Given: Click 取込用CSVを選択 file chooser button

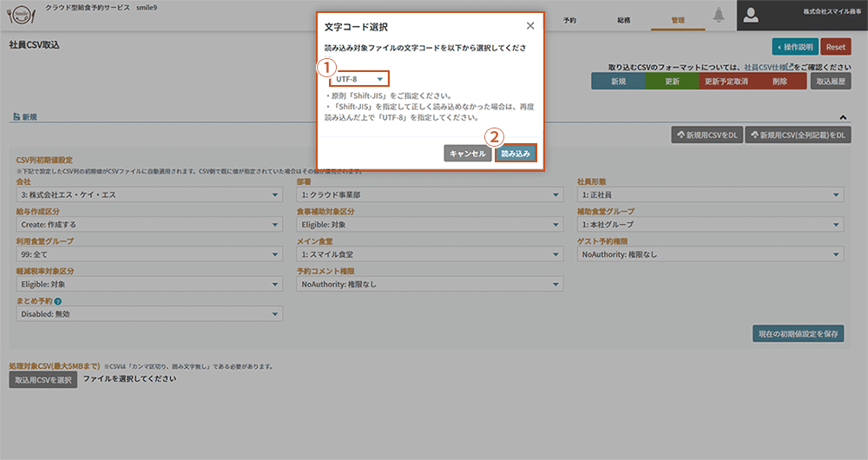Looking at the screenshot, I should (43, 379).
